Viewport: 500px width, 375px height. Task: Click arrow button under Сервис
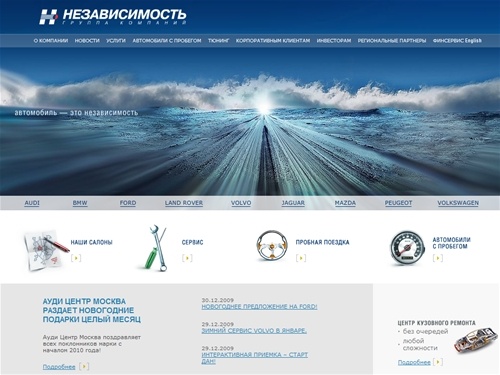pos(187,258)
